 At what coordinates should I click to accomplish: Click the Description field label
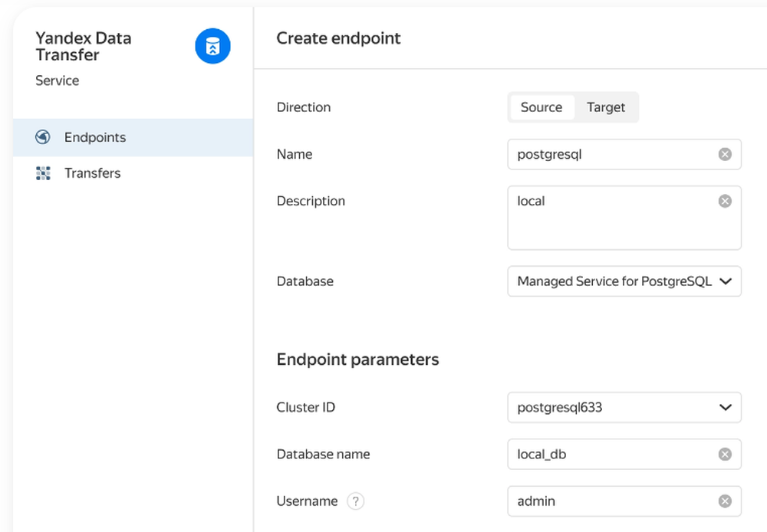click(x=311, y=201)
